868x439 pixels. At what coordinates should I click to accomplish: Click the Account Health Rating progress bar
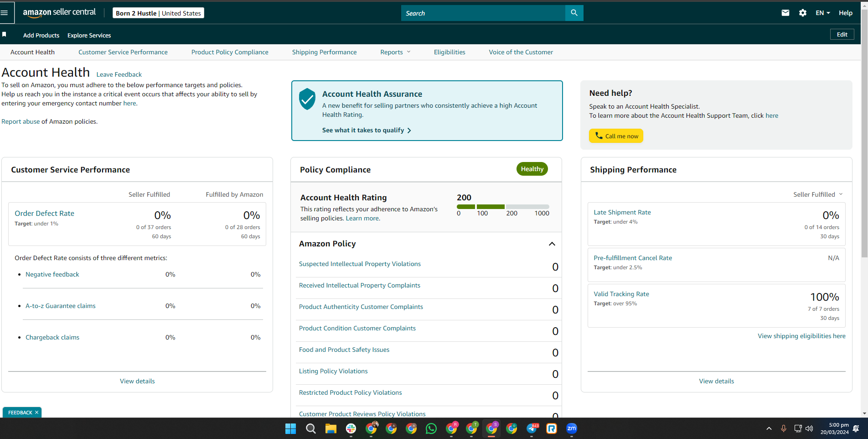coord(503,207)
